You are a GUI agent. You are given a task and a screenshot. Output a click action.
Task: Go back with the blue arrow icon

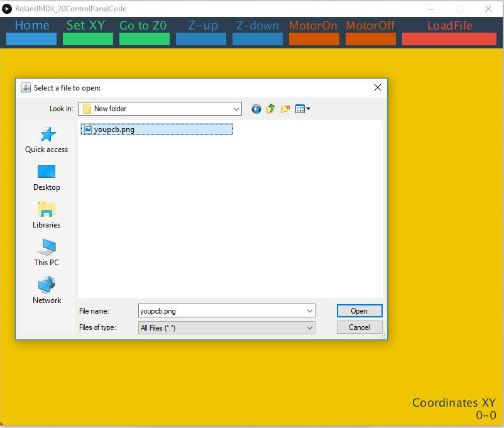(x=256, y=109)
